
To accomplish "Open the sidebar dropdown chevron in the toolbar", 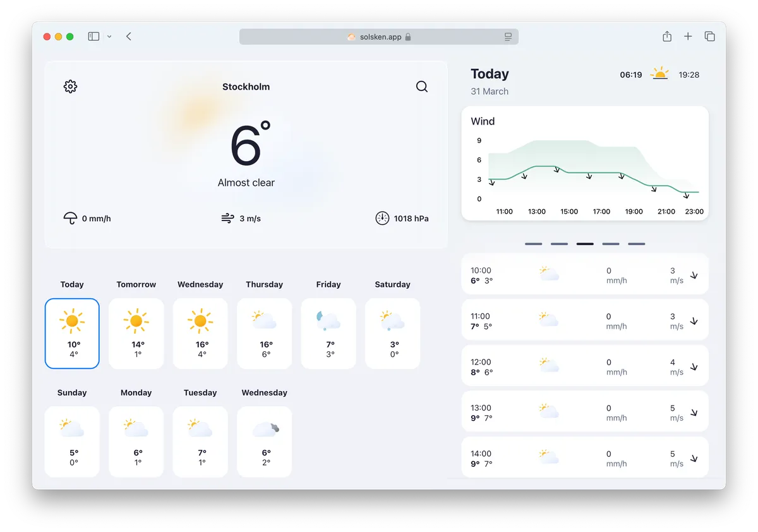I will coord(109,36).
